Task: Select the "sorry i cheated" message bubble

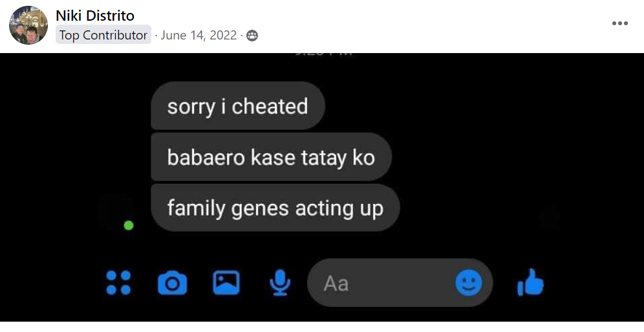Action: click(x=237, y=106)
